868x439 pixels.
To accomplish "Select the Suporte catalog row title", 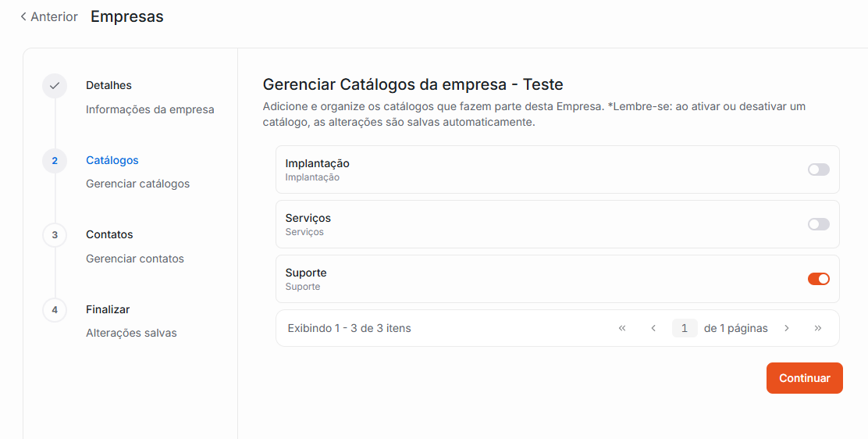I will click(306, 273).
